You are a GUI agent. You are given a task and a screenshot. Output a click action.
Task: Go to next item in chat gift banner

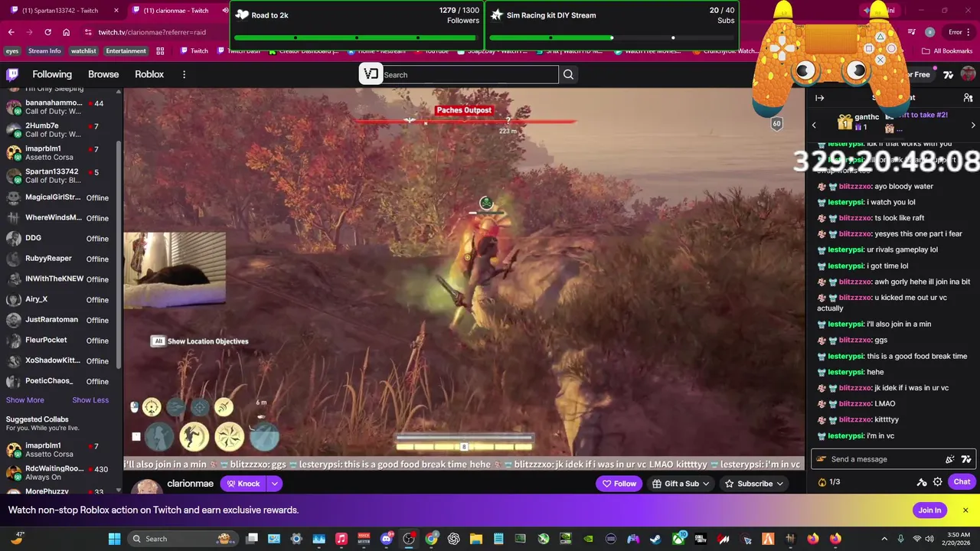click(x=973, y=125)
